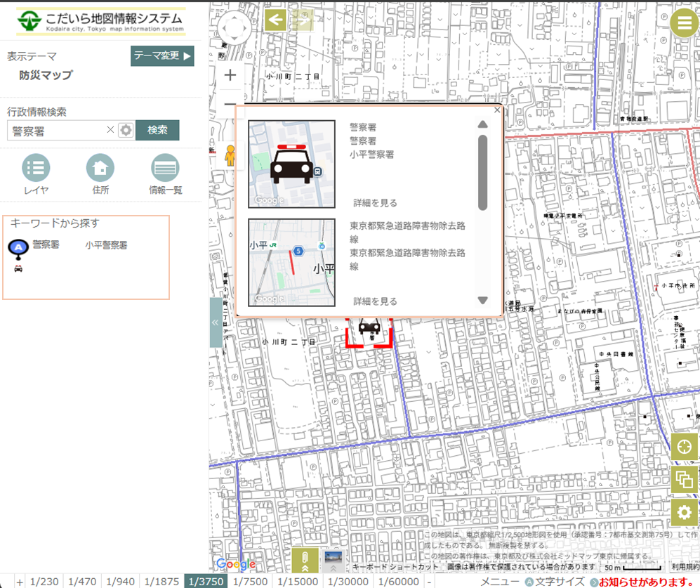The width and height of the screenshot is (700, 588).
Task: Click the current location crosshair icon
Action: [685, 447]
